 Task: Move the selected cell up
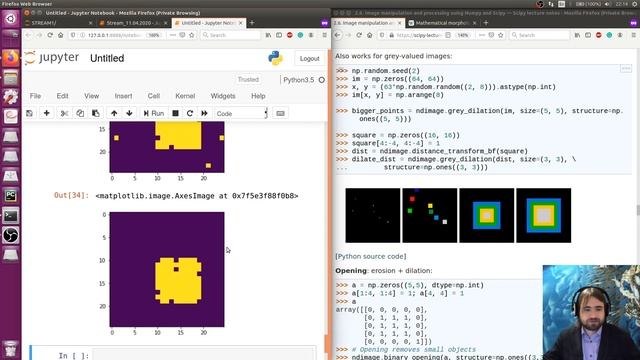point(114,113)
